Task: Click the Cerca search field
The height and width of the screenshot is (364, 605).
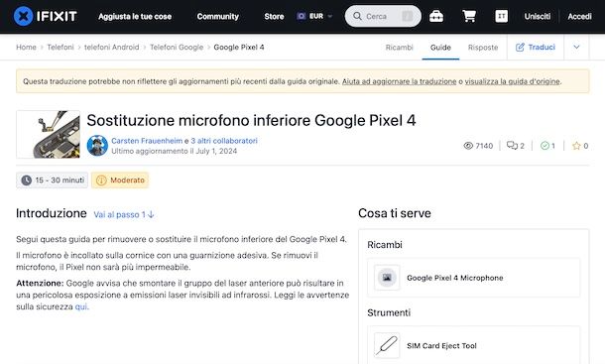Action: [383, 16]
